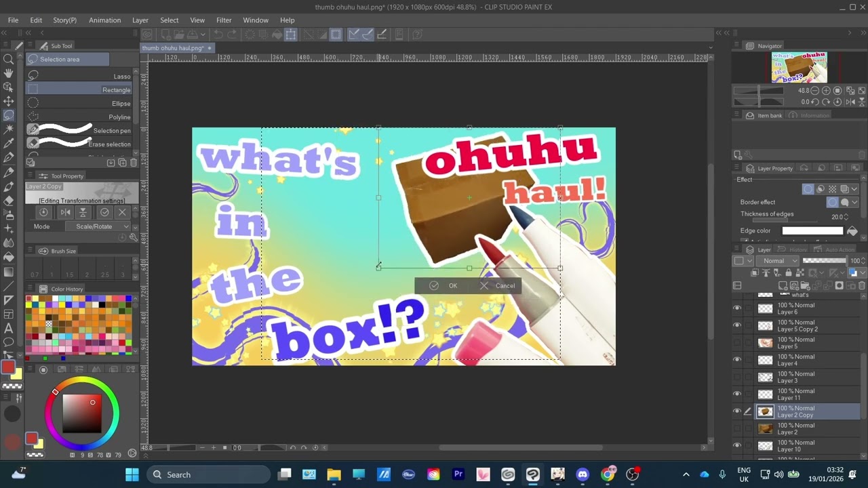Zoom in using Navigator plus icon
The height and width of the screenshot is (488, 868).
pyautogui.click(x=826, y=90)
